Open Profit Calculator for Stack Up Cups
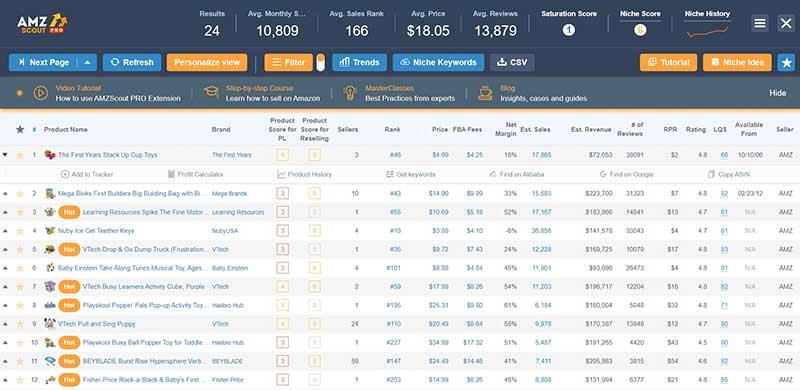800x390 pixels. [x=195, y=175]
